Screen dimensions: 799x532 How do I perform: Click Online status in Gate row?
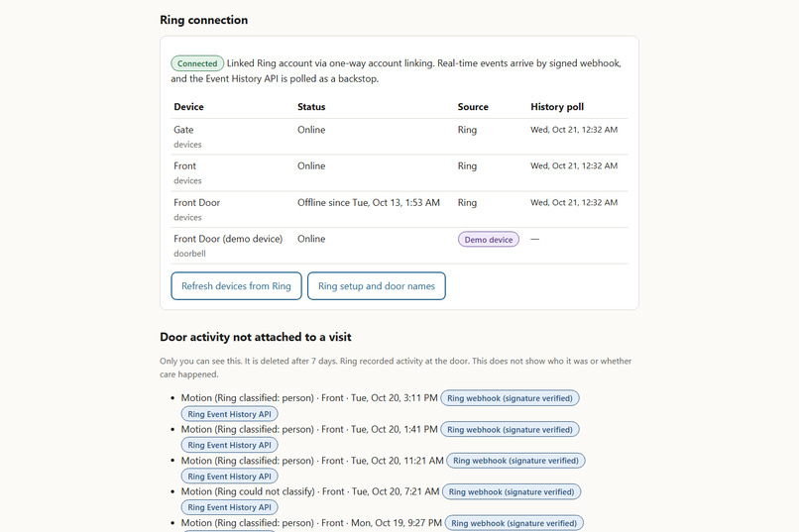tap(311, 130)
